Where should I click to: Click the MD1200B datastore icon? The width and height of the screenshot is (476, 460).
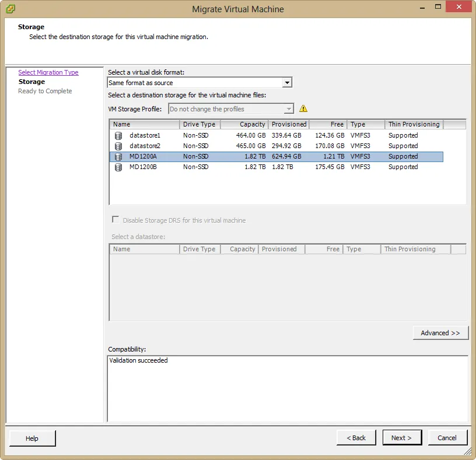(x=118, y=167)
